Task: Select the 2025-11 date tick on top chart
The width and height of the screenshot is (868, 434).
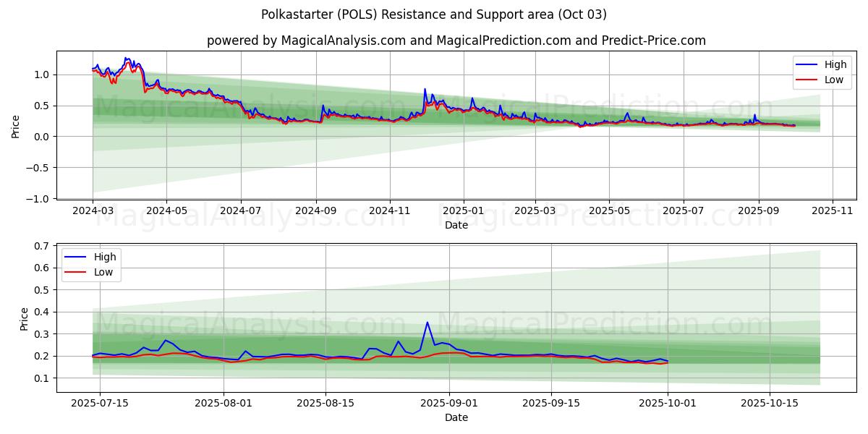Action: 833,211
